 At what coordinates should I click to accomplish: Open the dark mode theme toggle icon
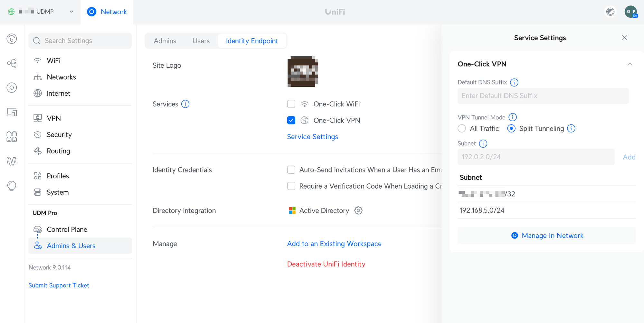610,12
